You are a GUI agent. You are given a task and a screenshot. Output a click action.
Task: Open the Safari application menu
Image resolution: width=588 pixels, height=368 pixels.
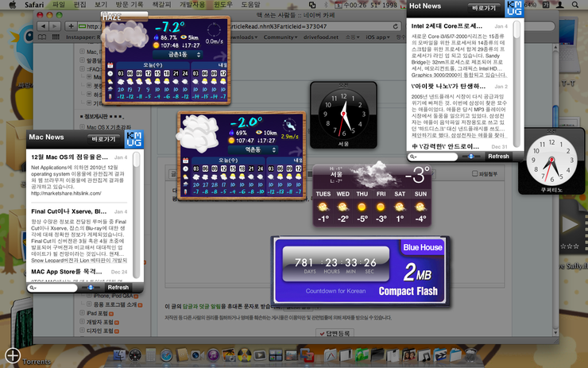pos(34,5)
